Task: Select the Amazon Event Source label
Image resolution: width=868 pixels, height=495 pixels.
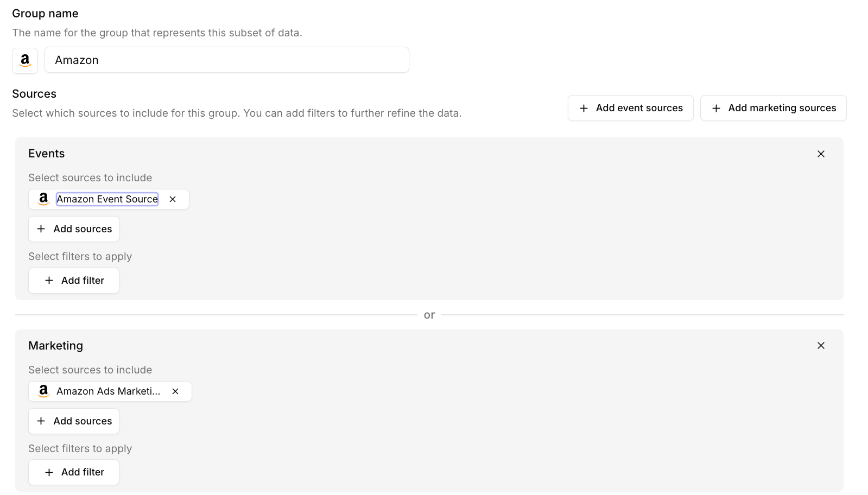Action: [x=107, y=199]
